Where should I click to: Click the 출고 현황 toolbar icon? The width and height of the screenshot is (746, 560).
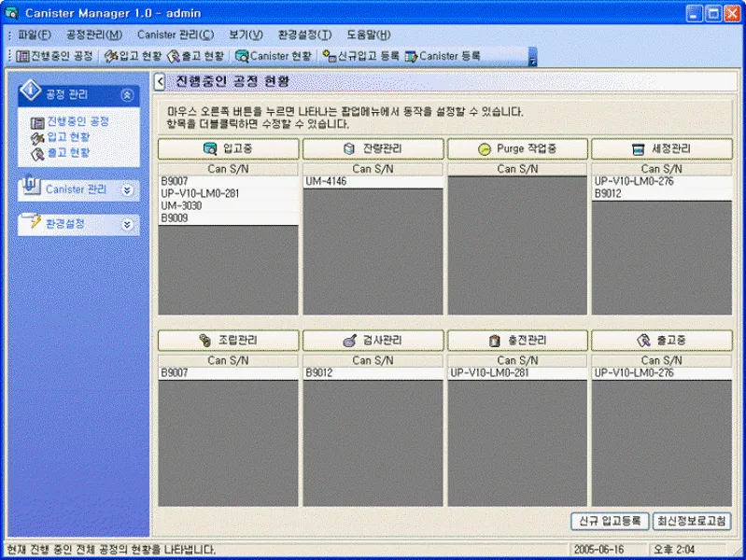click(x=174, y=56)
